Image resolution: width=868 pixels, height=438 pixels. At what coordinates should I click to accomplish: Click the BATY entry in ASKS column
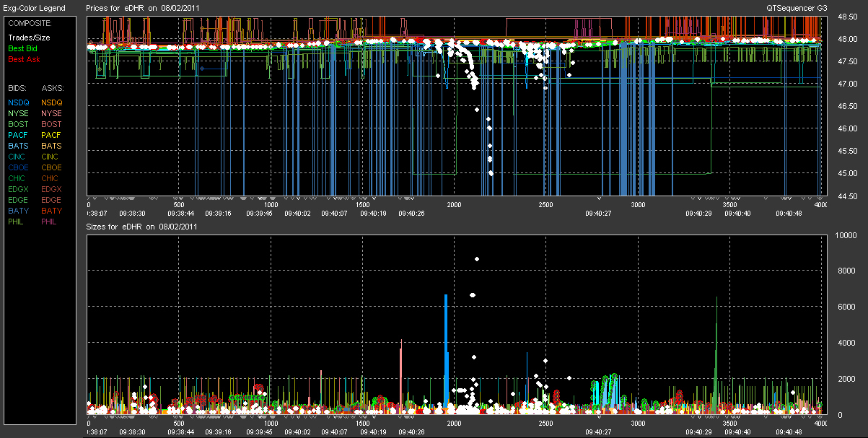pyautogui.click(x=51, y=211)
